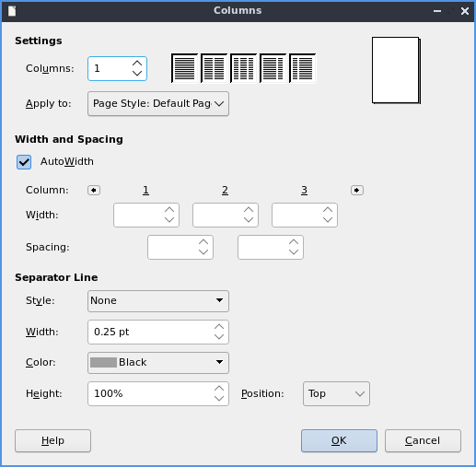Decrease separator line Width with down arrow
476x467 pixels.
[x=219, y=337]
